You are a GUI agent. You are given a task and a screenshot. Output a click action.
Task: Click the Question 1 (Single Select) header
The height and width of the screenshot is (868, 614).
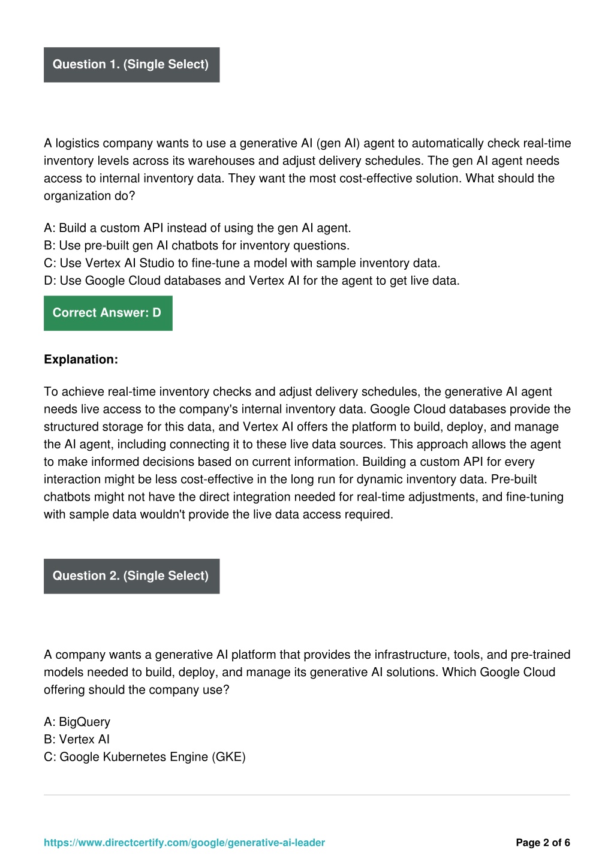coord(131,65)
